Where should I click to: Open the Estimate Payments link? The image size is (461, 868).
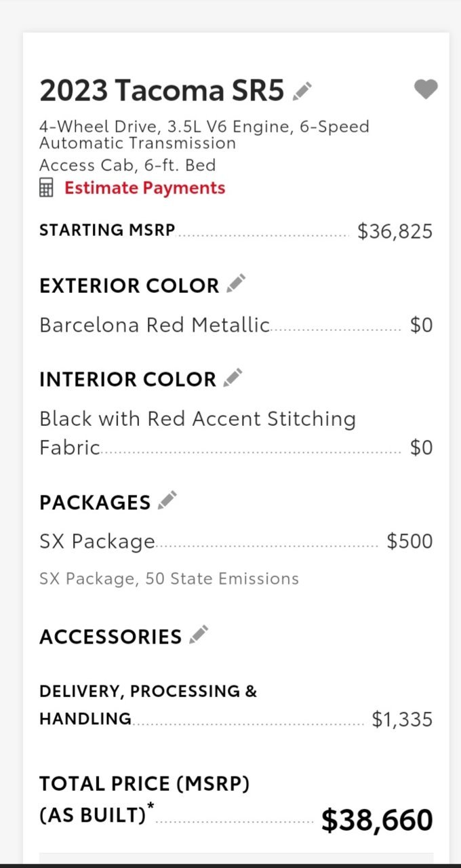tap(144, 188)
